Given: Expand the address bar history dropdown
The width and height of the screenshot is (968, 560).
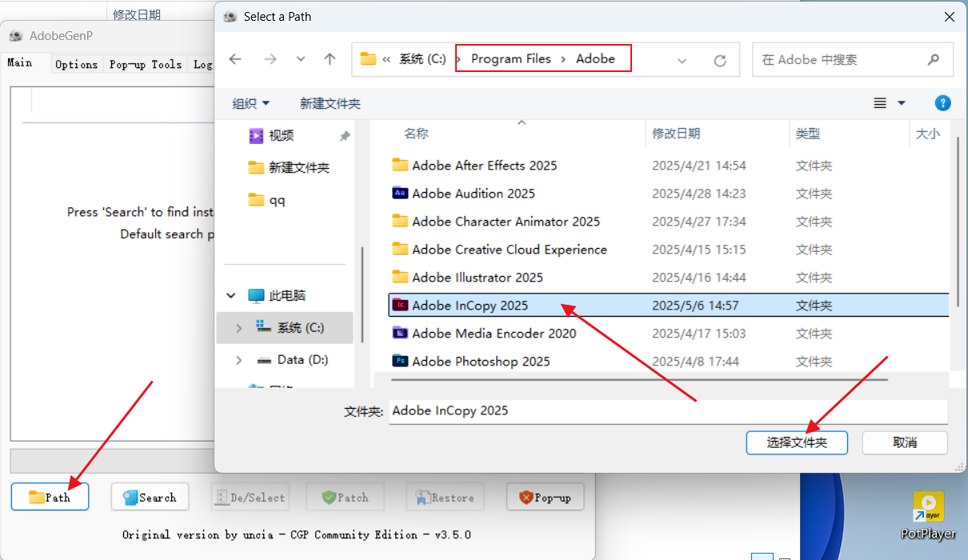Looking at the screenshot, I should (x=682, y=60).
